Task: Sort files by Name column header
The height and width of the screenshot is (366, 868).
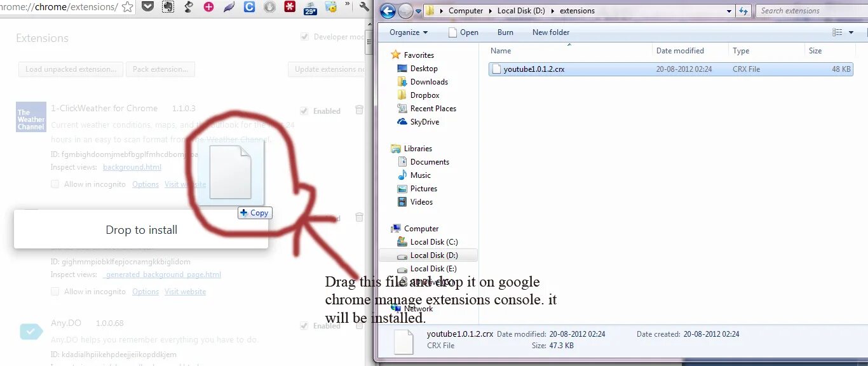Action: click(x=570, y=51)
